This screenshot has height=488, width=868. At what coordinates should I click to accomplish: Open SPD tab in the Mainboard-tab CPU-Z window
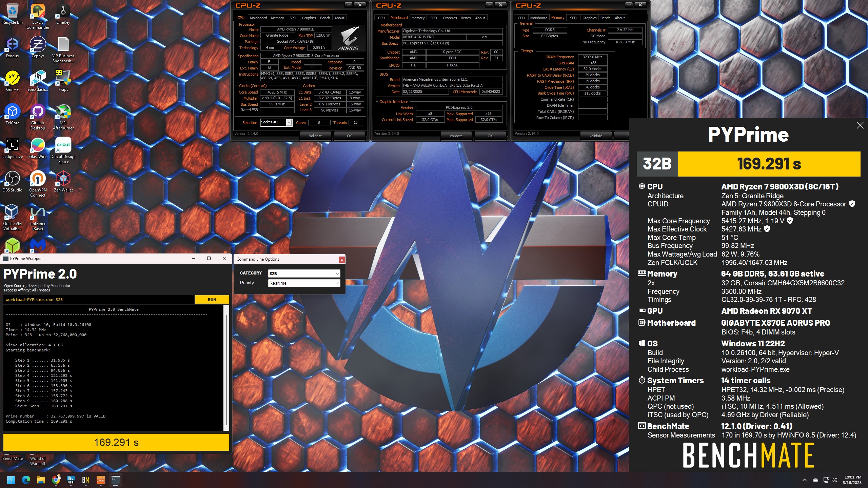click(433, 18)
